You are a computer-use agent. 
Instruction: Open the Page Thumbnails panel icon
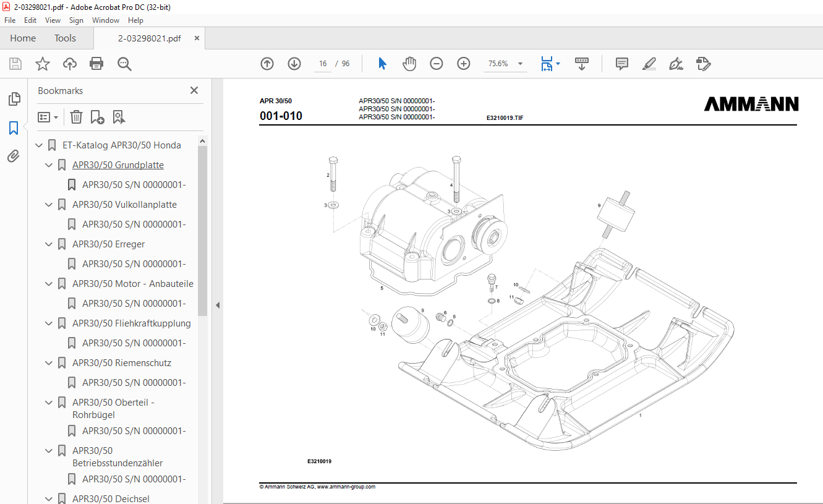(x=14, y=99)
